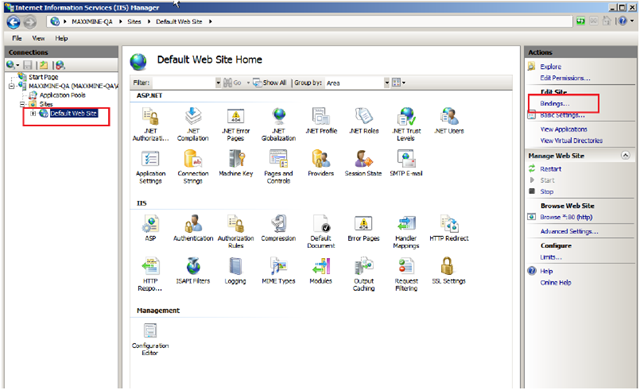Open SSL Settings feature
Viewport: 640px width, 390px height.
449,270
